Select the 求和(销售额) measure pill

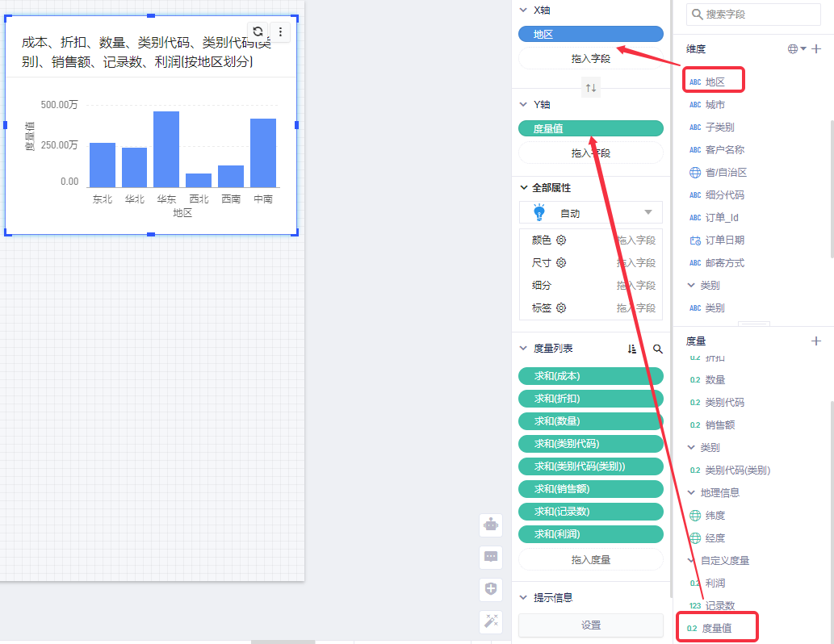[590, 489]
